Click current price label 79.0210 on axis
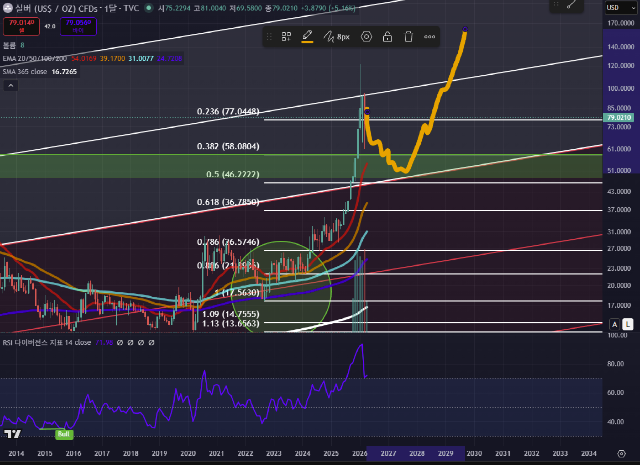This screenshot has height=465, width=640. tap(619, 118)
